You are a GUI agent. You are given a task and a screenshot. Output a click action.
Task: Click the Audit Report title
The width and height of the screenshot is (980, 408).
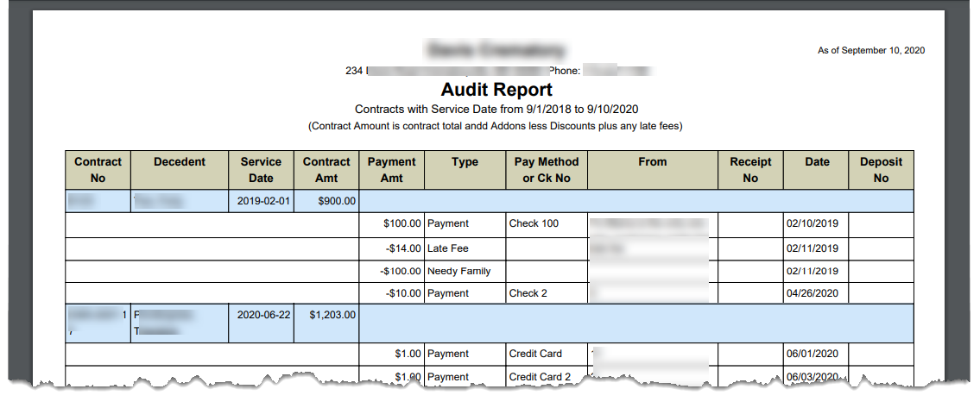pyautogui.click(x=496, y=90)
